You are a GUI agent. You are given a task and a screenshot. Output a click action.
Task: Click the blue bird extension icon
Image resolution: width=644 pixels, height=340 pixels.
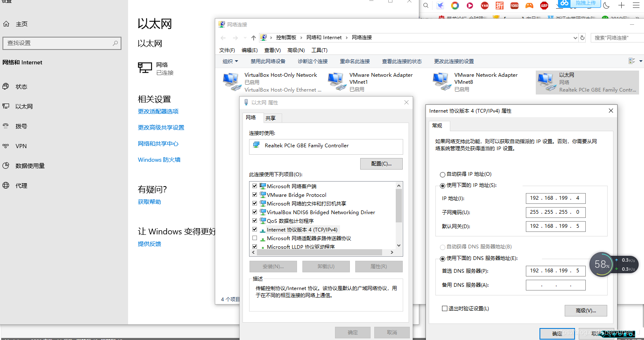coord(440,5)
